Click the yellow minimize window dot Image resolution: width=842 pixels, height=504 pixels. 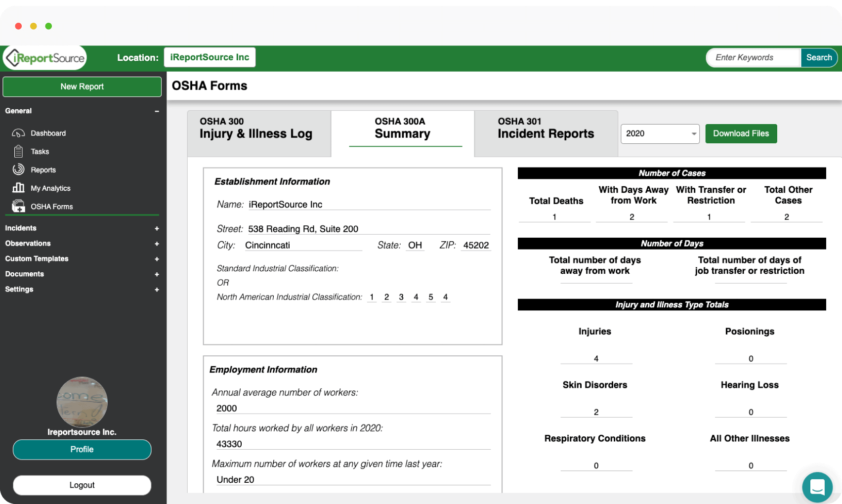(34, 26)
